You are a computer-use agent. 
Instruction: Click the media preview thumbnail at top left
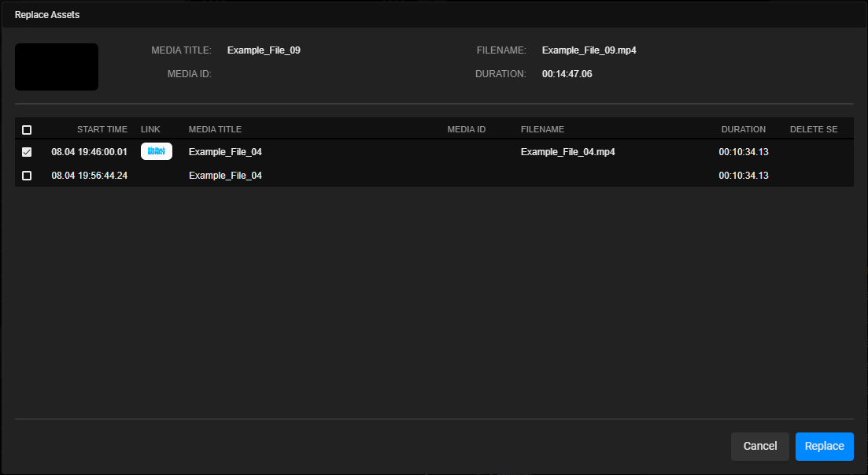(x=56, y=67)
